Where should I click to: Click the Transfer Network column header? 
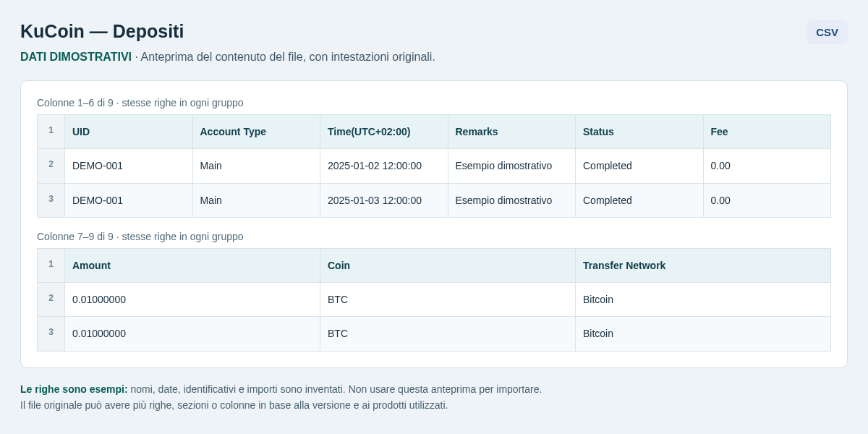[x=703, y=265]
